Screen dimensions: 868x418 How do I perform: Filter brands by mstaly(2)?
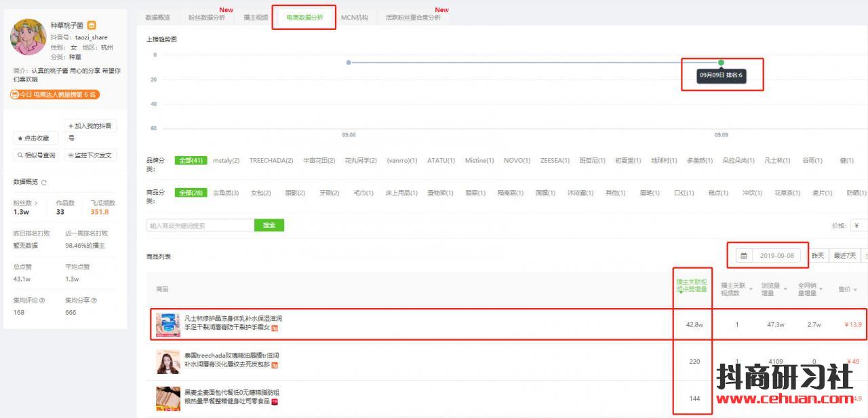tap(226, 161)
